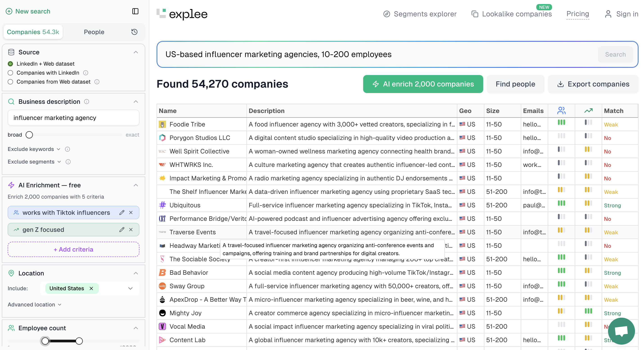The width and height of the screenshot is (644, 350).
Task: Open the chat widget in the corner
Action: [621, 331]
